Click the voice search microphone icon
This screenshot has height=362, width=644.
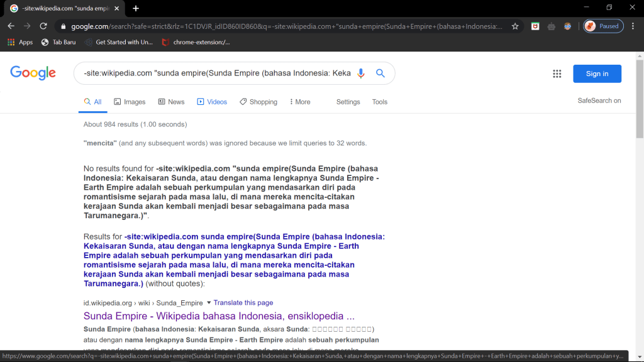(x=361, y=74)
